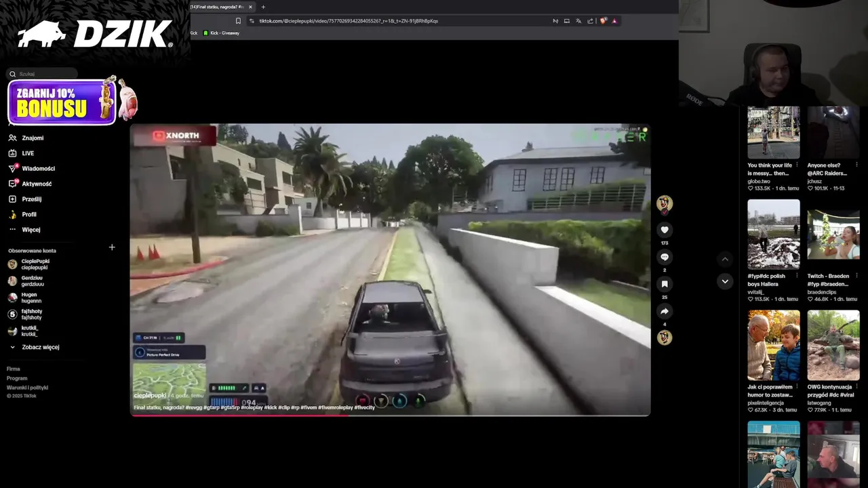
Task: Expand Zobacz więcej in followed accounts
Action: click(x=34, y=347)
